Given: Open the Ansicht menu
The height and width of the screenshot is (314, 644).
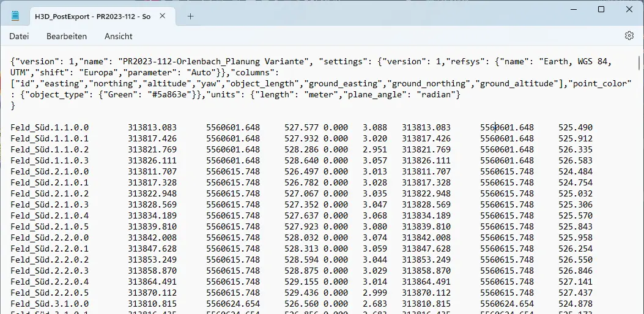Looking at the screenshot, I should pos(118,36).
